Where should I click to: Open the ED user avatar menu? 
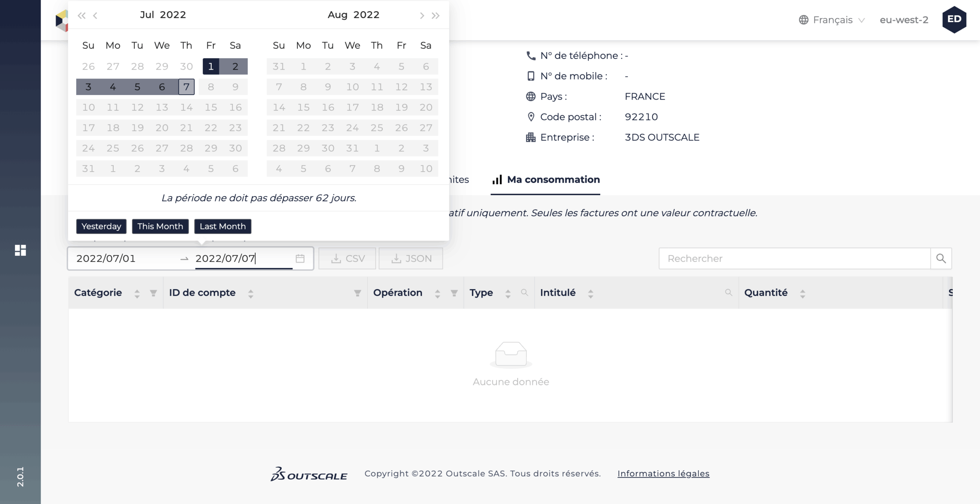tap(954, 19)
